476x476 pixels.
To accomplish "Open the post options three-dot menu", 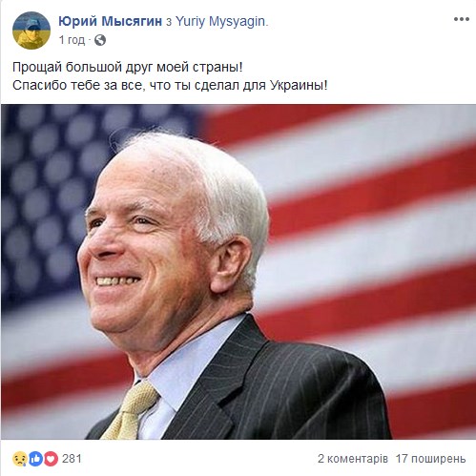I will pos(462,19).
